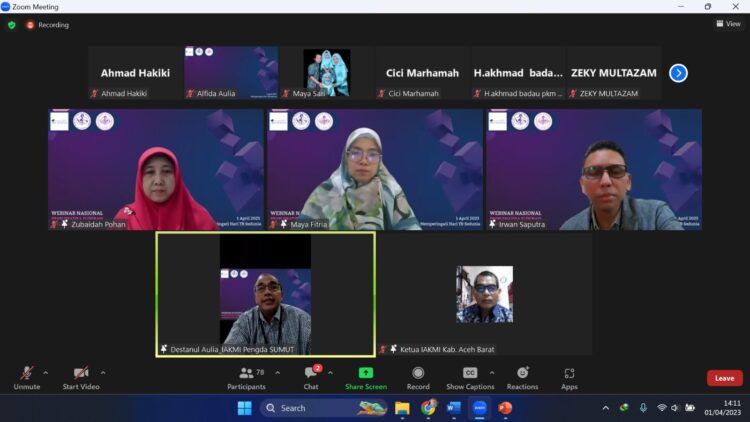Image resolution: width=750 pixels, height=422 pixels.
Task: Click pin icon on Zubaidah Pohan label
Action: point(64,224)
